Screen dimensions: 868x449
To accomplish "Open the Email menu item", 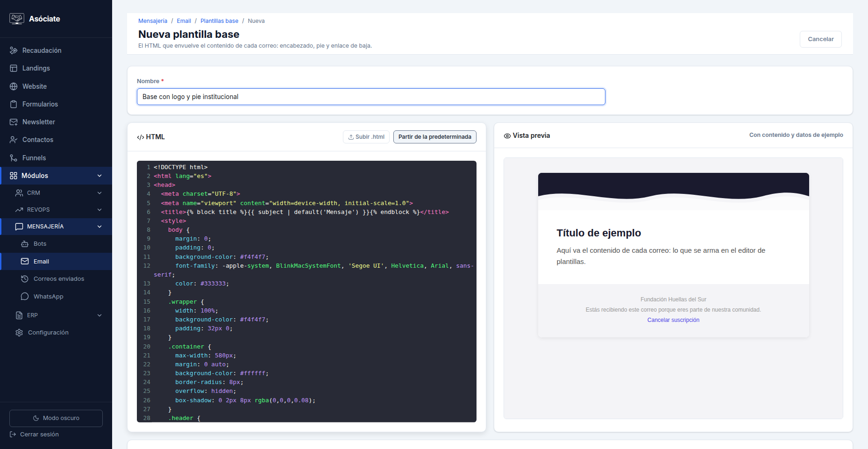I will 56,262.
